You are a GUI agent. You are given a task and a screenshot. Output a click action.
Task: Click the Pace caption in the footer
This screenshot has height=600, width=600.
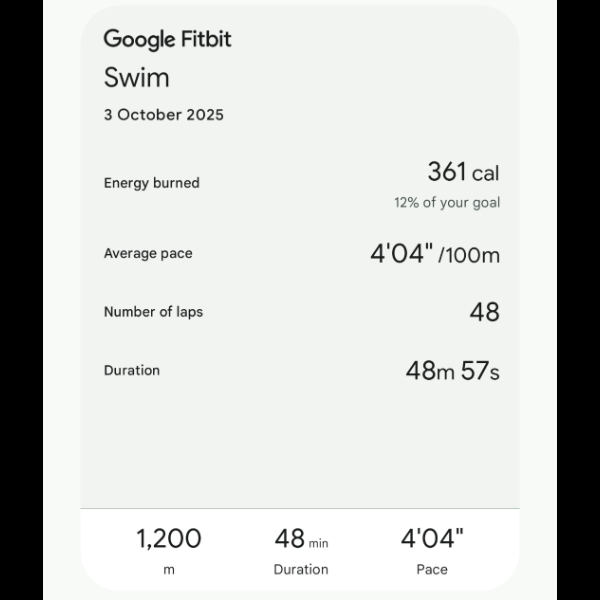[432, 570]
